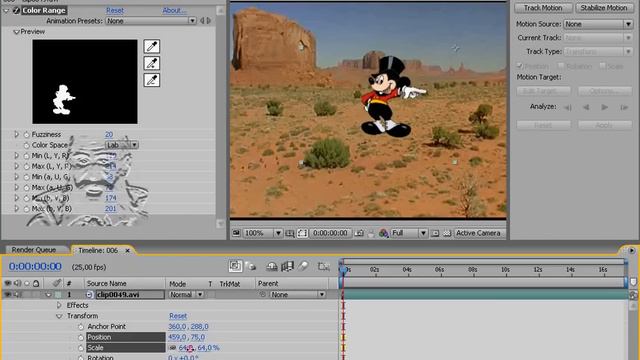Image resolution: width=640 pixels, height=360 pixels.
Task: Open the Mode Normal dropdown for clip0049.avi
Action: point(186,294)
